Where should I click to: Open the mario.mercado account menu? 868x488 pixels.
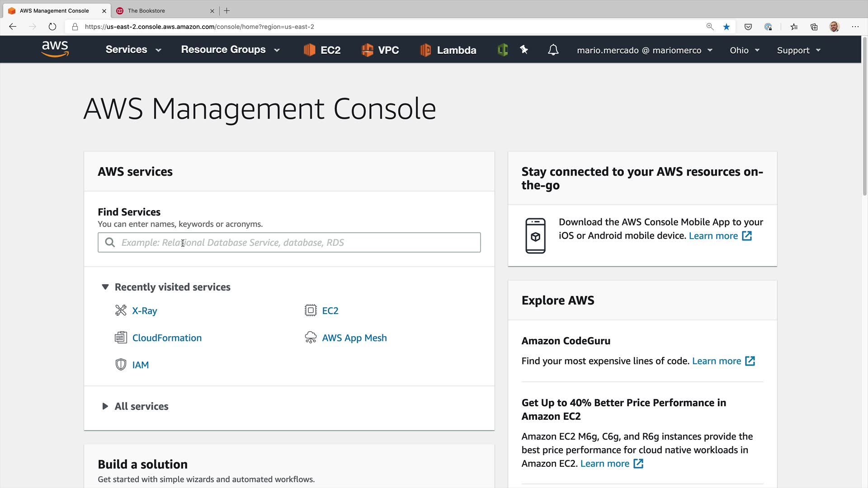(644, 50)
